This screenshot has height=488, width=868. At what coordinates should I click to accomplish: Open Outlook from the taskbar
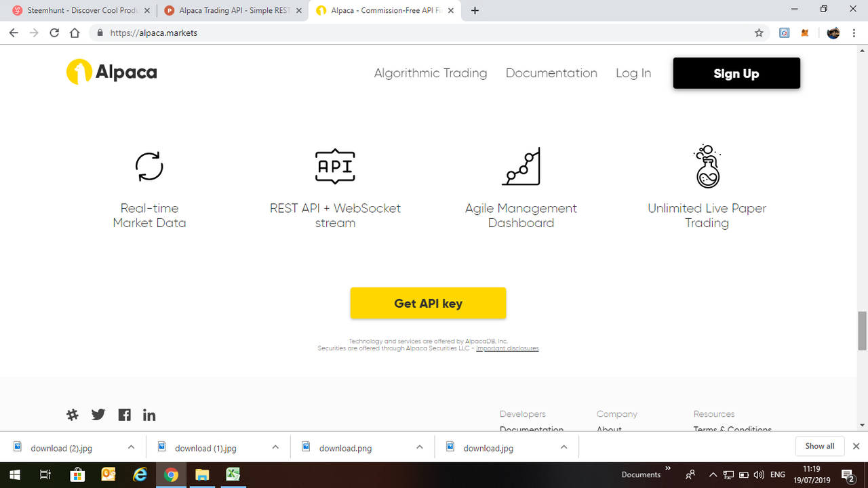point(108,474)
